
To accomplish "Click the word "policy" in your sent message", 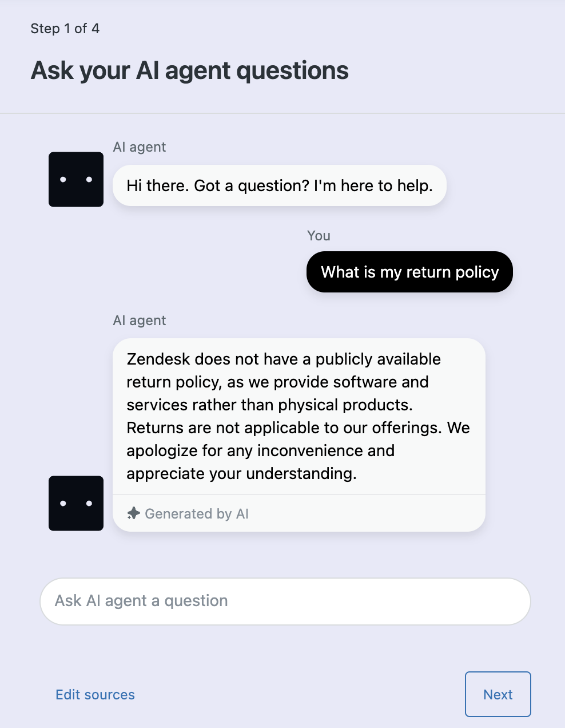I will pos(477,272).
